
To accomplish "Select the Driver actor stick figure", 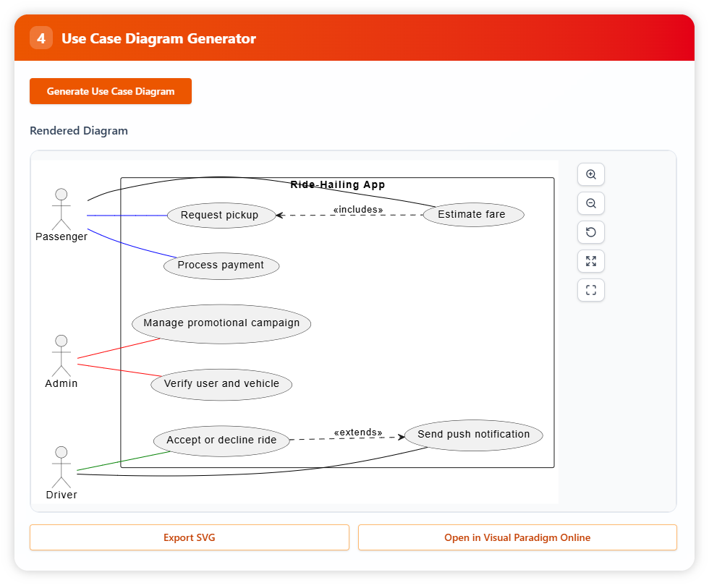I will coord(61,466).
